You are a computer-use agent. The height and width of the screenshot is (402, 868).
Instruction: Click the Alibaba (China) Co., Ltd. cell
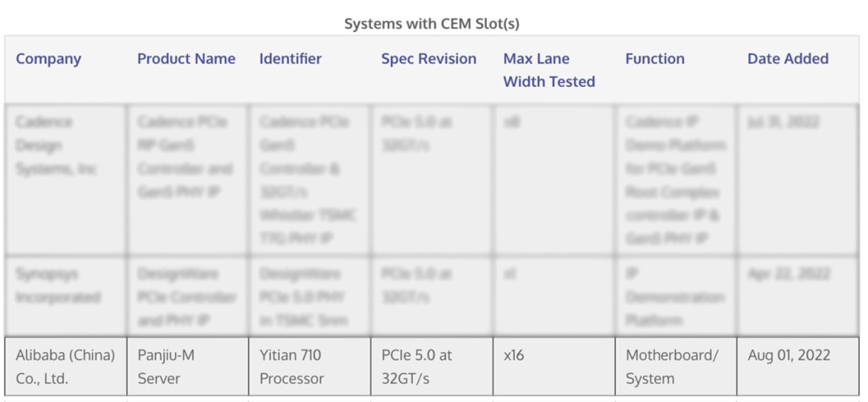pyautogui.click(x=65, y=367)
